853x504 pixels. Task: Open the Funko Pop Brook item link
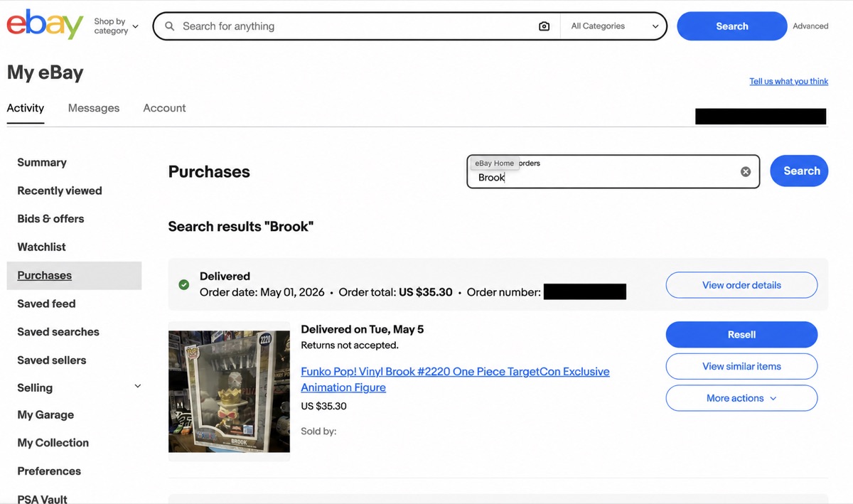tap(455, 380)
